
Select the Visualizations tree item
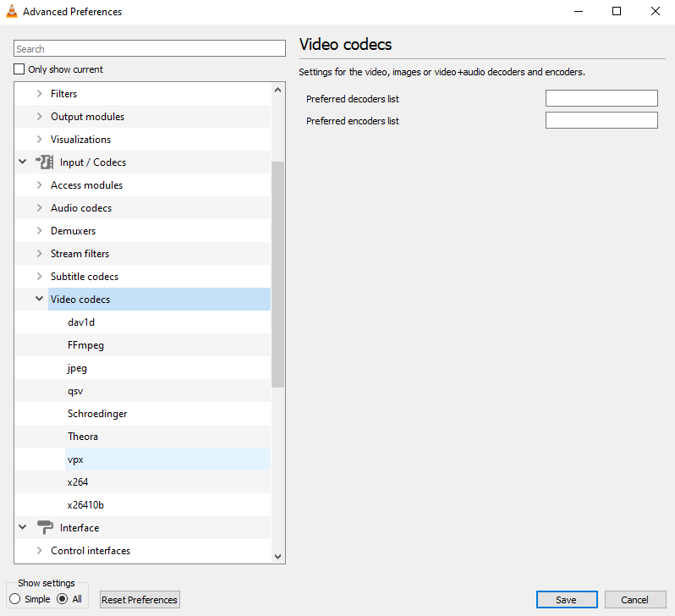click(x=80, y=140)
